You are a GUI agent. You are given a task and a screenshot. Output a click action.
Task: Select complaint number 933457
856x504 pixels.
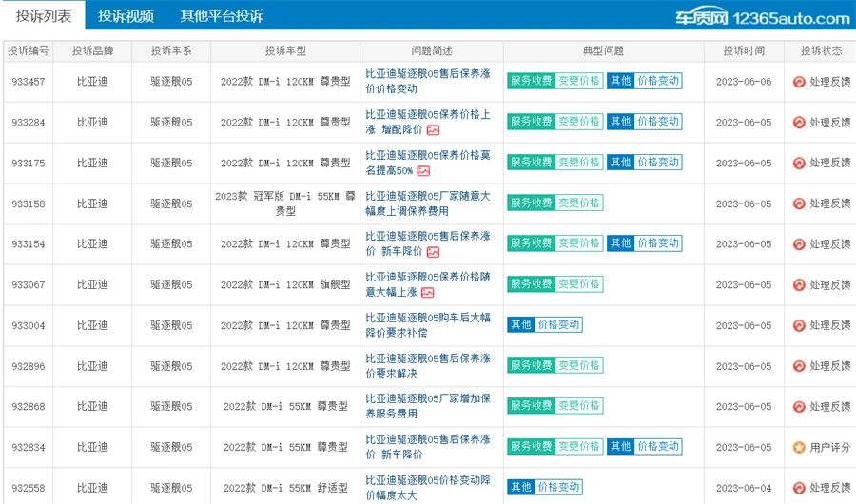[29, 82]
